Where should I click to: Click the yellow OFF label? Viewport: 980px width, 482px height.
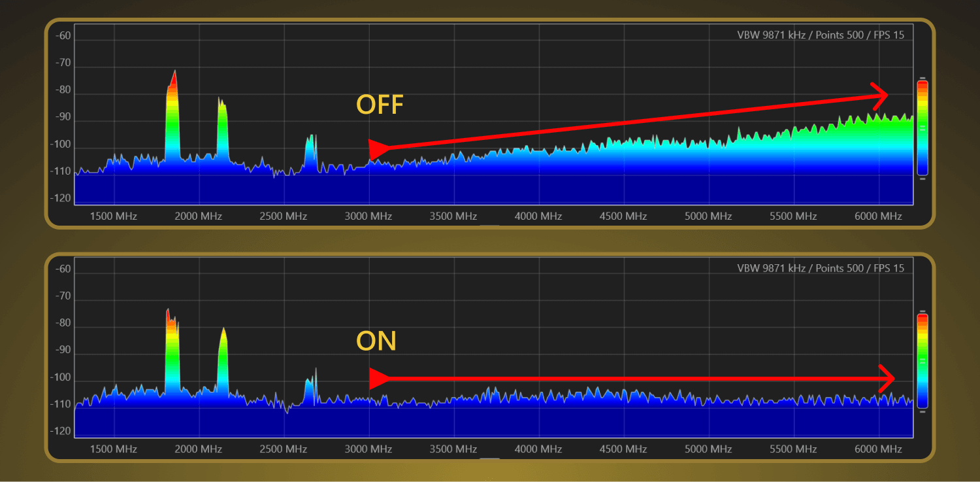(x=380, y=105)
